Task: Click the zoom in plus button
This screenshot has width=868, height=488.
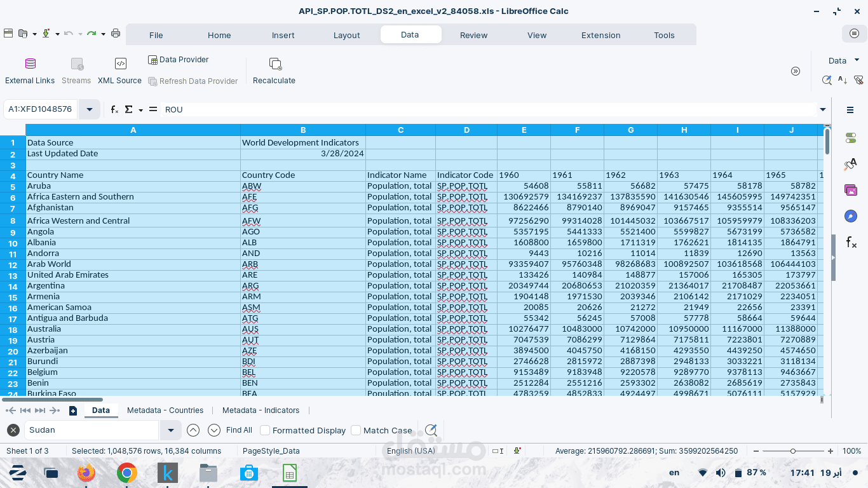Action: tap(831, 451)
